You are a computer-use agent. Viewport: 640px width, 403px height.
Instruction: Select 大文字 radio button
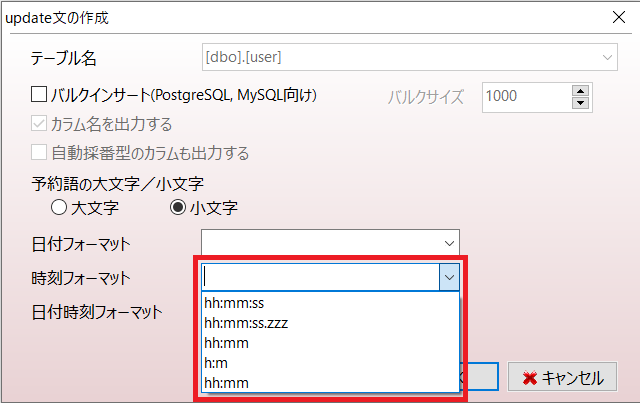tap(59, 207)
